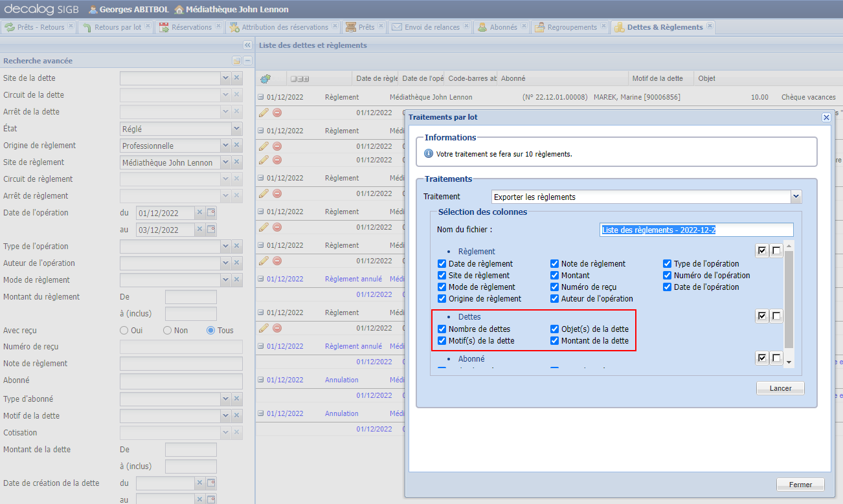Uncheck all columns in the Règlement section
843x504 pixels.
776,250
